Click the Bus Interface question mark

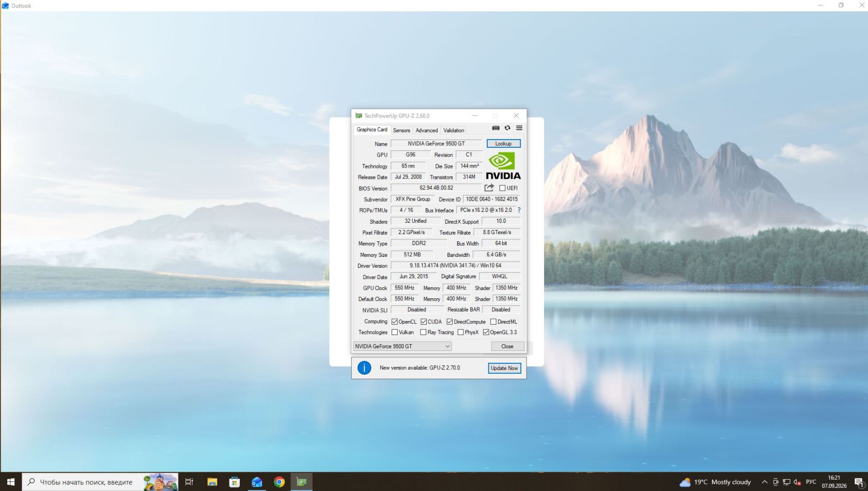pos(519,210)
